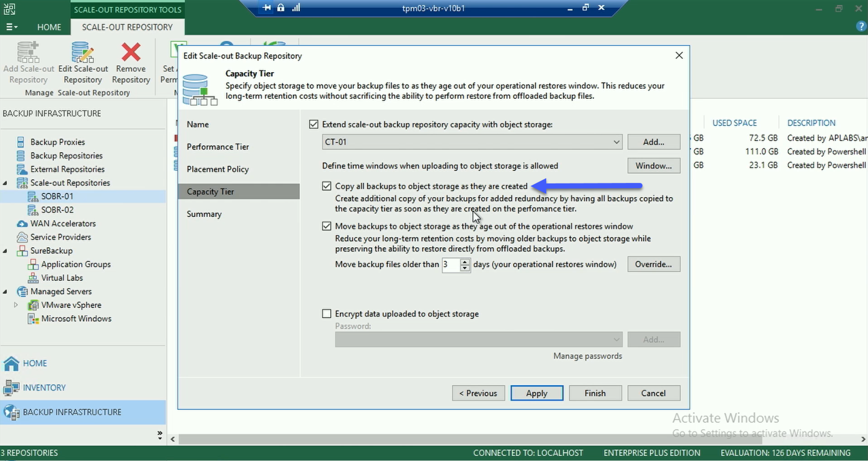Screen dimensions: 868x461
Task: Select the SOBR-01 repository icon
Action: coord(32,197)
